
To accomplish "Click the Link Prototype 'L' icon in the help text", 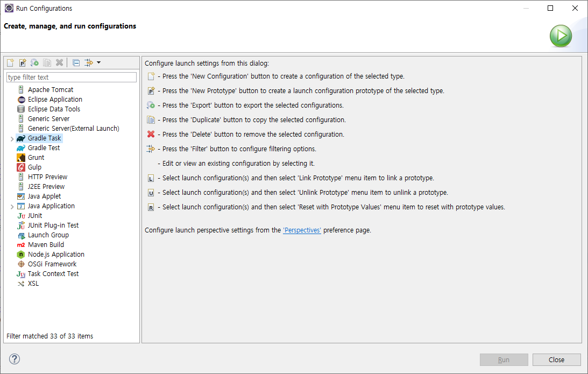I will point(151,179).
